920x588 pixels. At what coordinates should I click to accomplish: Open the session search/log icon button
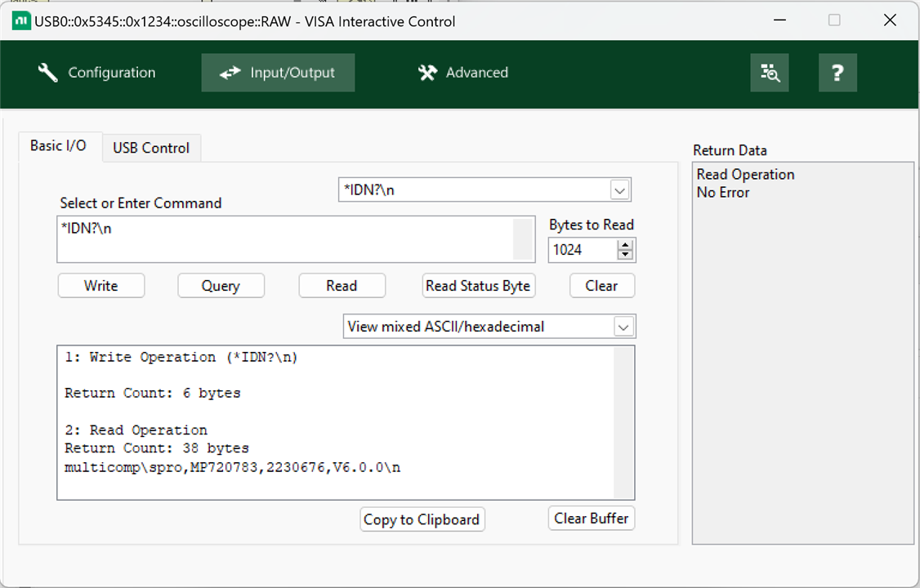[769, 73]
